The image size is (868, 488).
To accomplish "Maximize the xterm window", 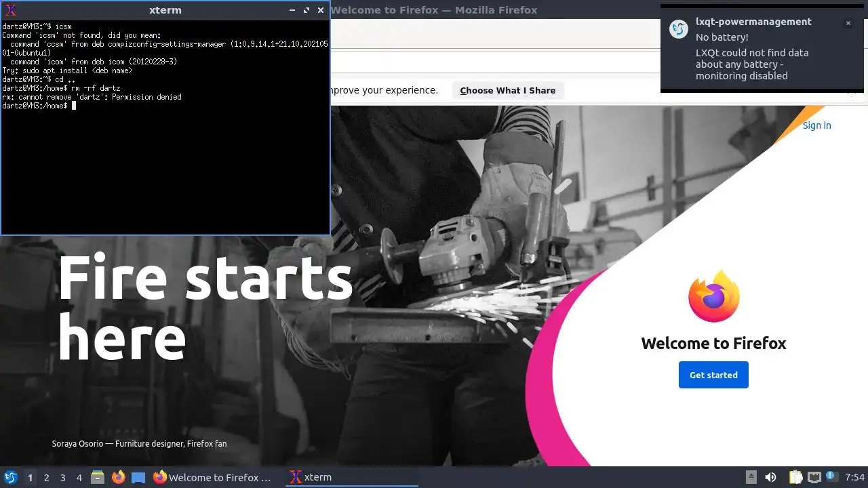I will [307, 10].
